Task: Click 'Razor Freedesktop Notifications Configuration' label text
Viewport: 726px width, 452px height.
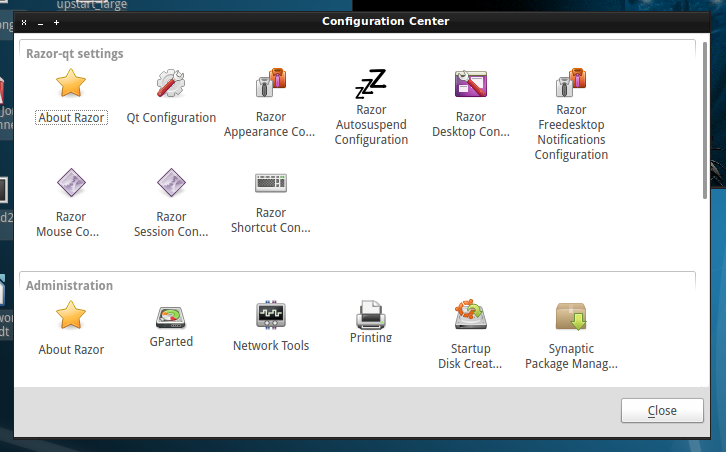Action: (x=571, y=132)
